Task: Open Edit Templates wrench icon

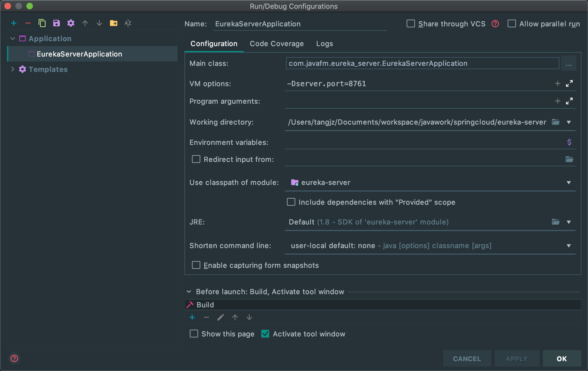Action: [x=71, y=23]
